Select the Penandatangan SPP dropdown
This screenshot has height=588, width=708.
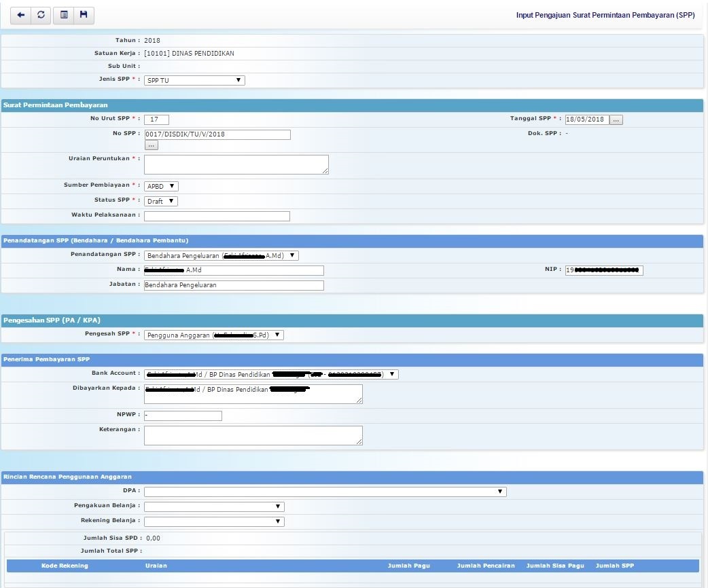point(222,256)
